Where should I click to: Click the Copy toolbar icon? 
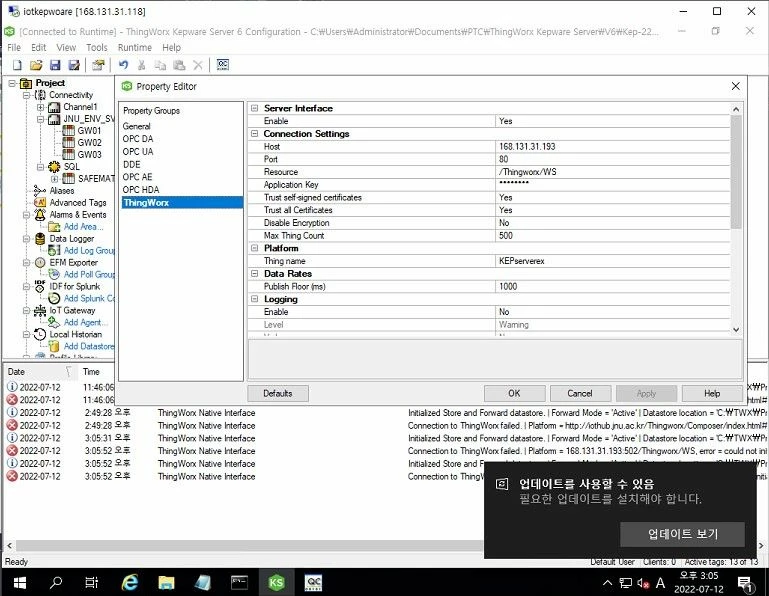point(160,65)
